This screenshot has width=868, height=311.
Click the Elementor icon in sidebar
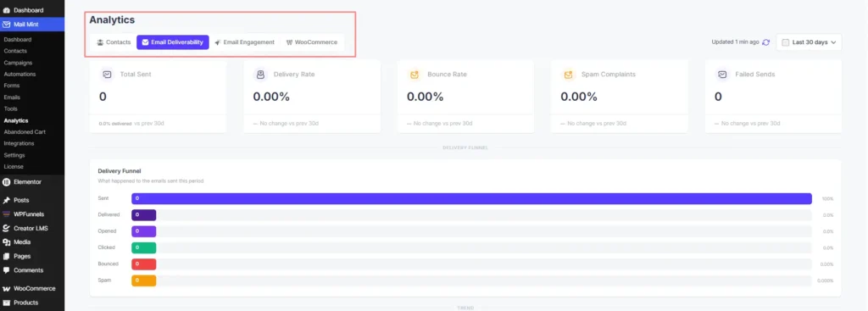pyautogui.click(x=7, y=181)
